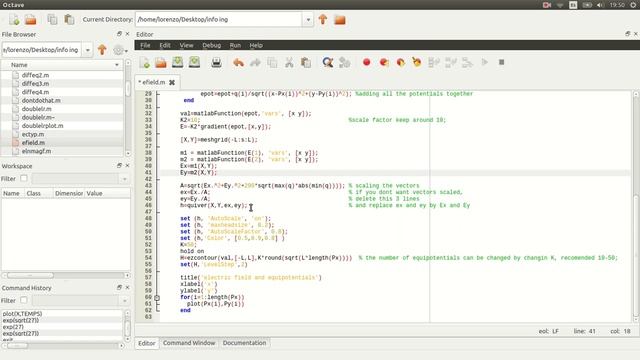Paste using the Editor toolbar clipboard icon

[306, 62]
